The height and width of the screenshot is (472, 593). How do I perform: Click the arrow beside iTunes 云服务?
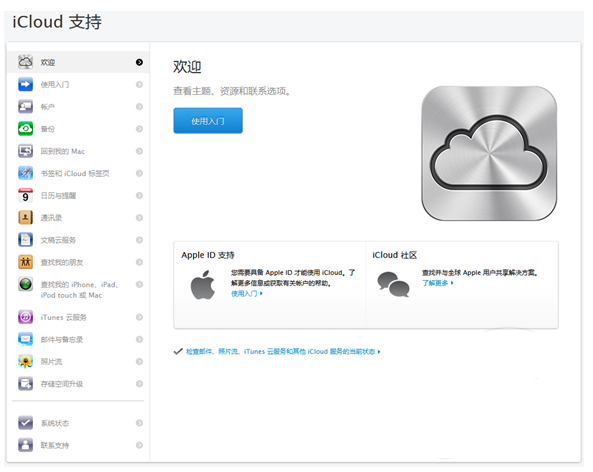[x=139, y=317]
